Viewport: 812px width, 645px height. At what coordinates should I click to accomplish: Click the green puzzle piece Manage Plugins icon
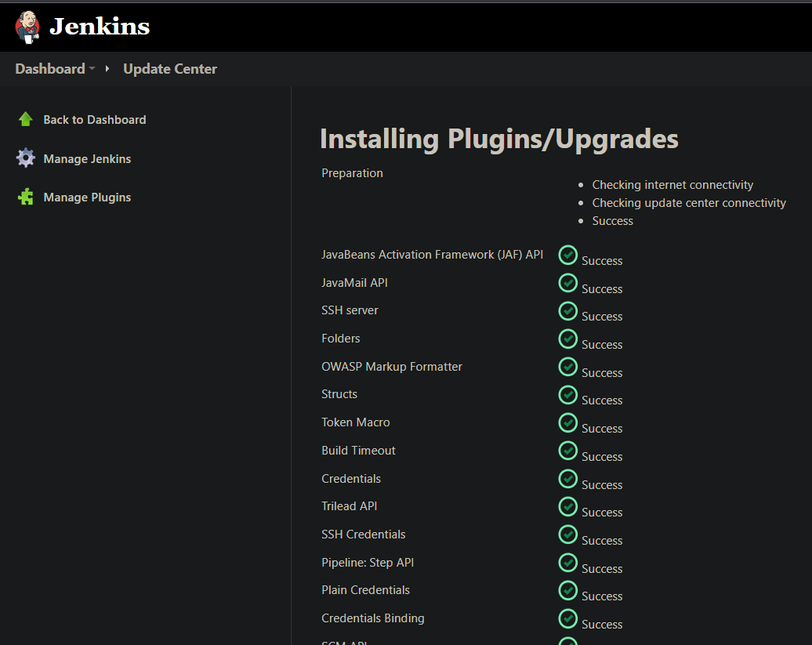click(x=25, y=197)
